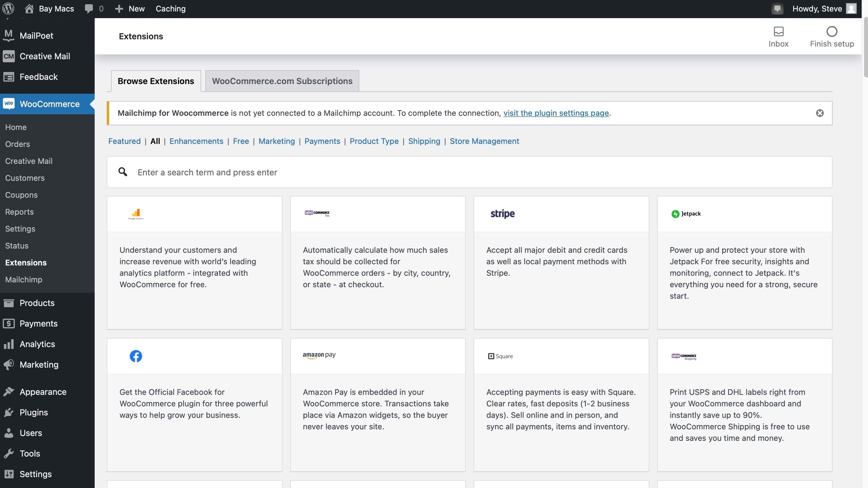
Task: Select the Browse Extensions tab
Action: [x=156, y=81]
